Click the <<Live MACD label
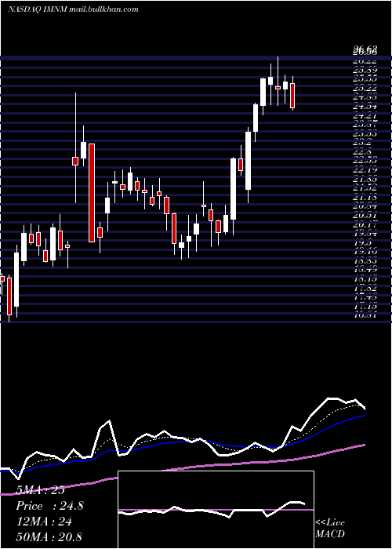 330,528
